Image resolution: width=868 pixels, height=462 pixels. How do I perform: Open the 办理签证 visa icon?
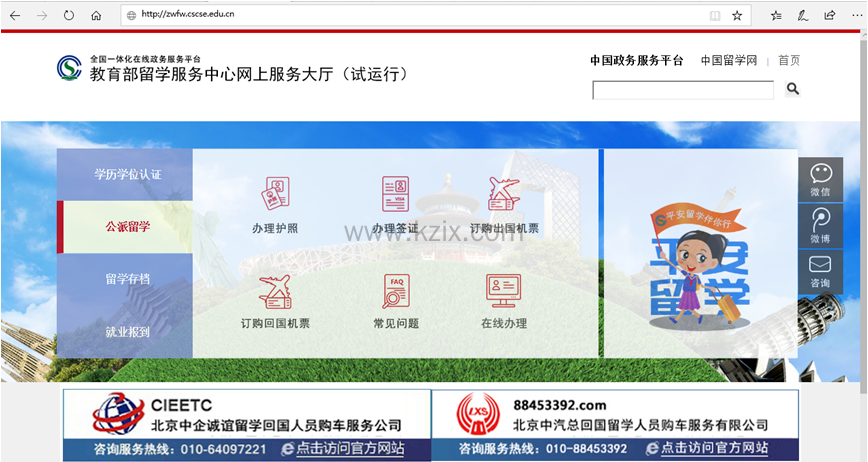[x=395, y=193]
